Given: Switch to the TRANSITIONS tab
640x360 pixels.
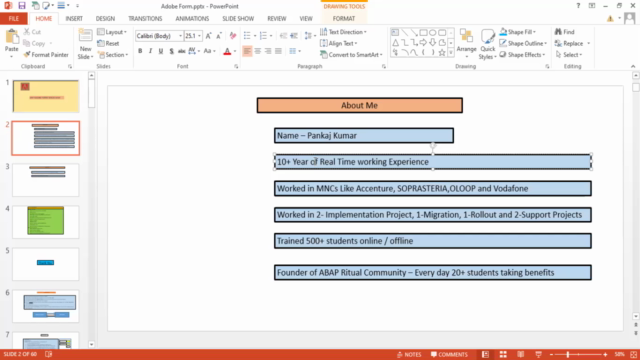Looking at the screenshot, I should pyautogui.click(x=145, y=18).
